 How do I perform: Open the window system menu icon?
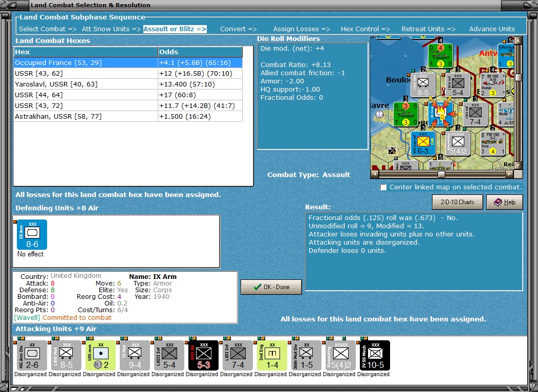(x=12, y=5)
